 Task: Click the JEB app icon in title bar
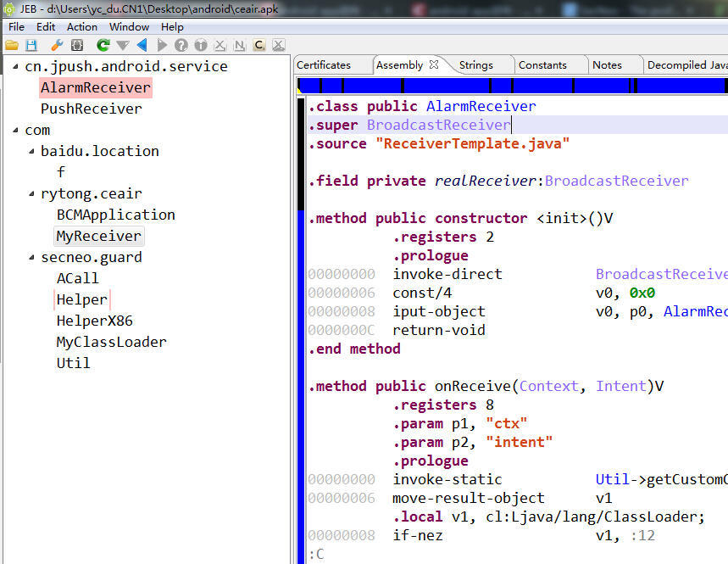coord(8,8)
